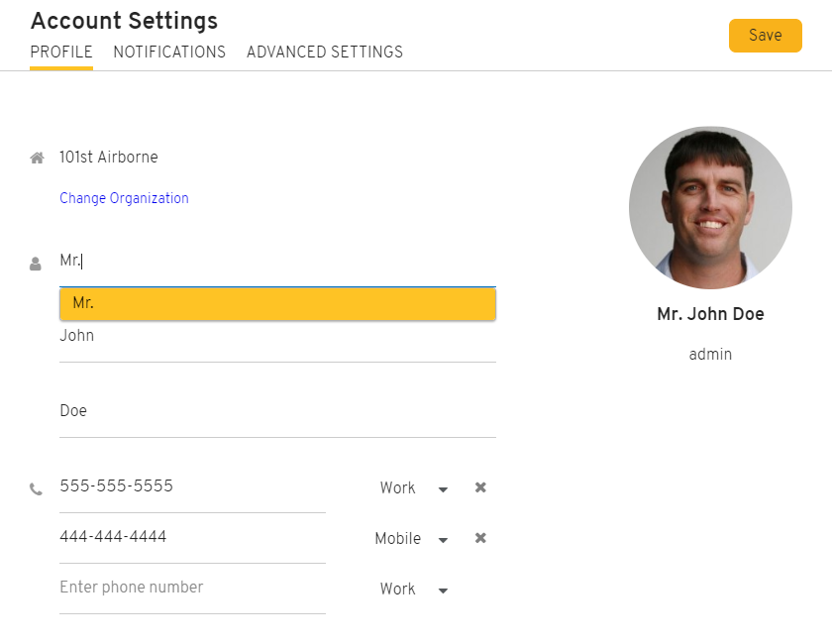Click the John Doe profile photo
This screenshot has width=832, height=644.
pyautogui.click(x=710, y=208)
